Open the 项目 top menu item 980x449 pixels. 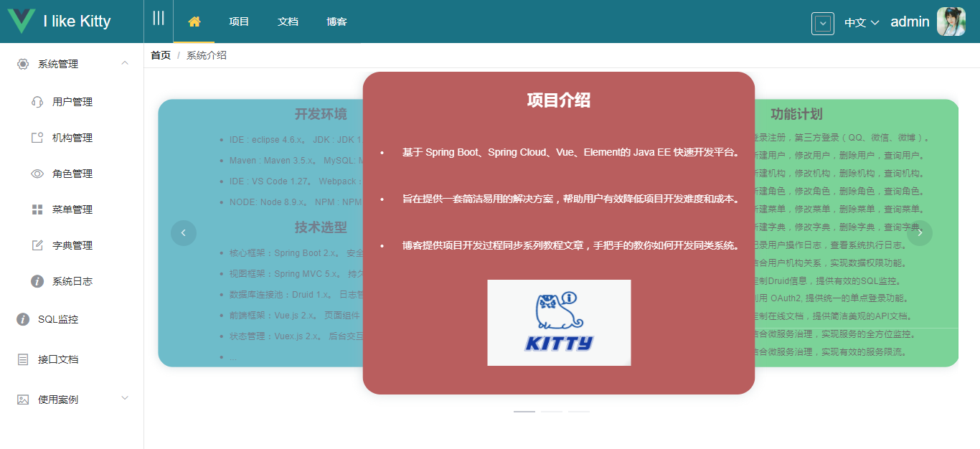[x=239, y=22]
